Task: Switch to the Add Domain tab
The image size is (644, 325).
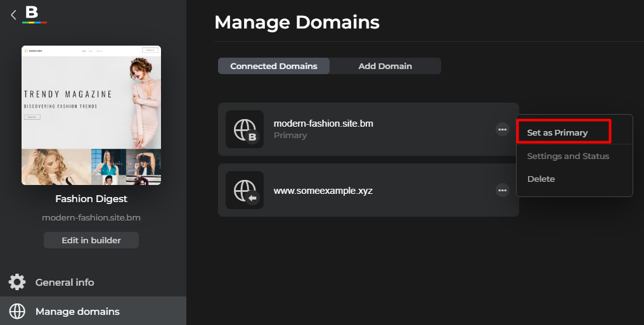Action: click(x=385, y=66)
